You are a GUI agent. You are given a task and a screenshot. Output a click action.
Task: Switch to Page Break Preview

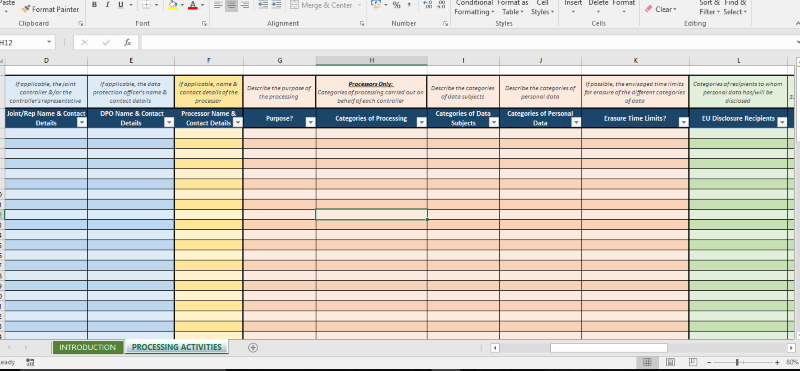pyautogui.click(x=693, y=362)
